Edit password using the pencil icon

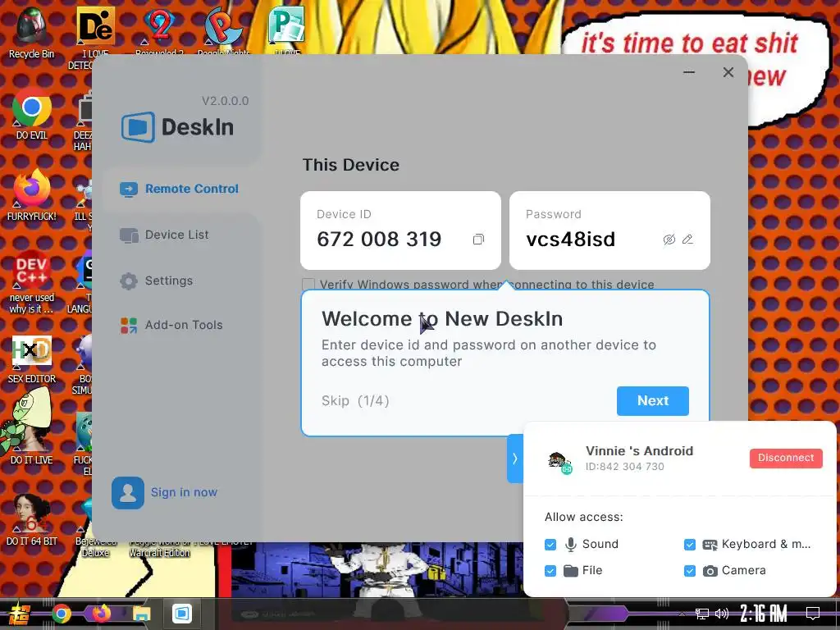click(x=687, y=240)
